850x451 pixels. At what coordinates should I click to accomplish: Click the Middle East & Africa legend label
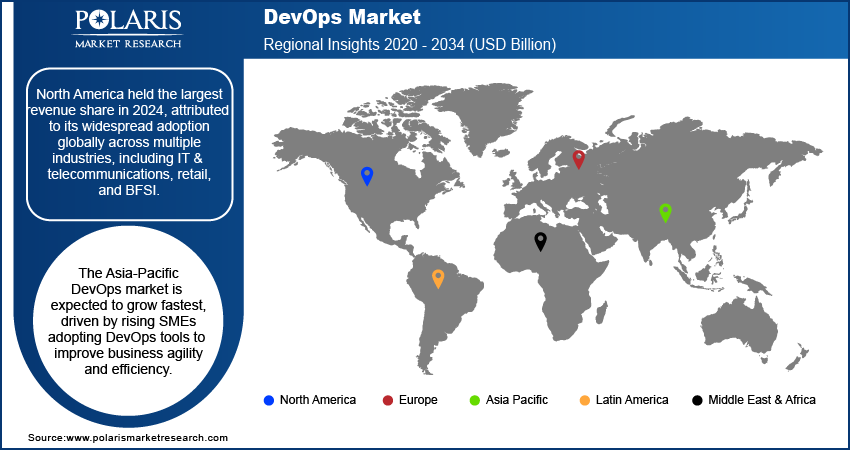[762, 400]
